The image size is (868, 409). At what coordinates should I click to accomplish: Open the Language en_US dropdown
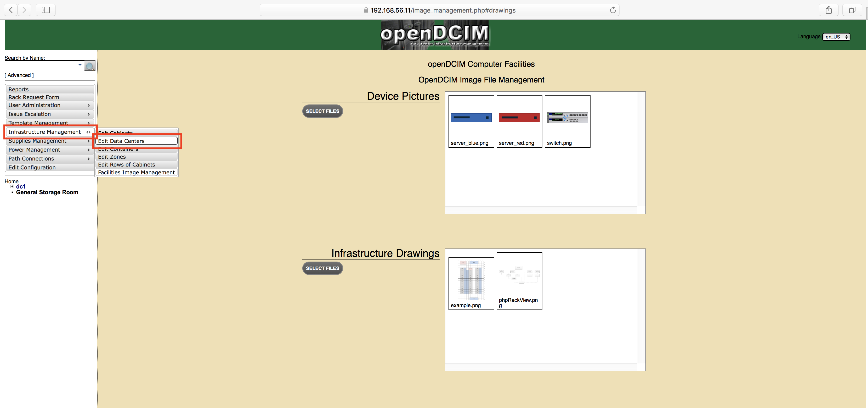click(x=836, y=37)
